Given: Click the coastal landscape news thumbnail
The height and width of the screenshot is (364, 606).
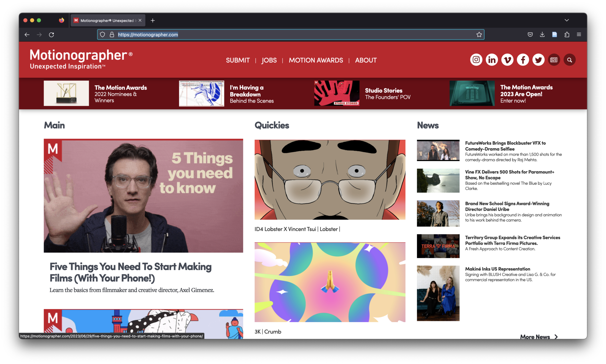Looking at the screenshot, I should (x=438, y=181).
